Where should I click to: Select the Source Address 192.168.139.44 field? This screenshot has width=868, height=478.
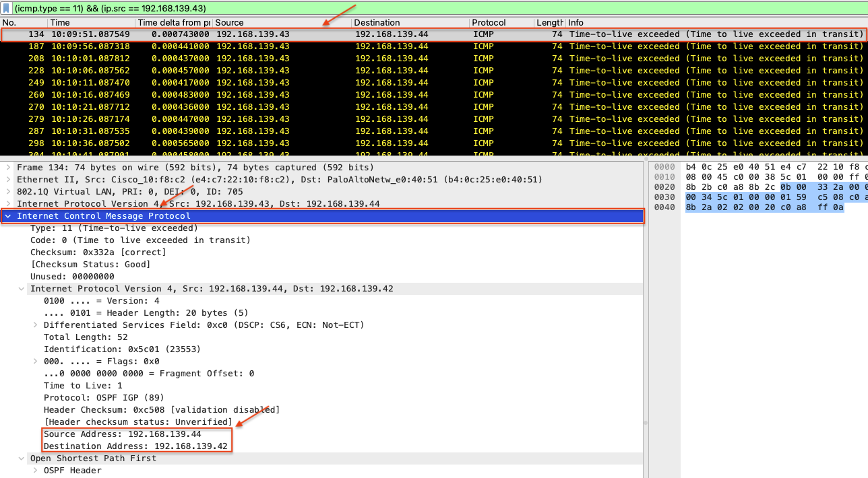(122, 434)
